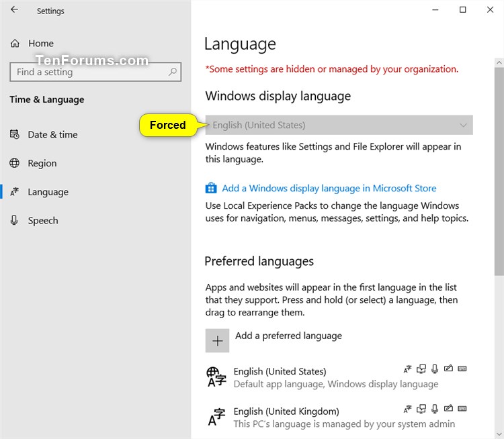Open Region settings
This screenshot has height=439, width=504.
[42, 163]
